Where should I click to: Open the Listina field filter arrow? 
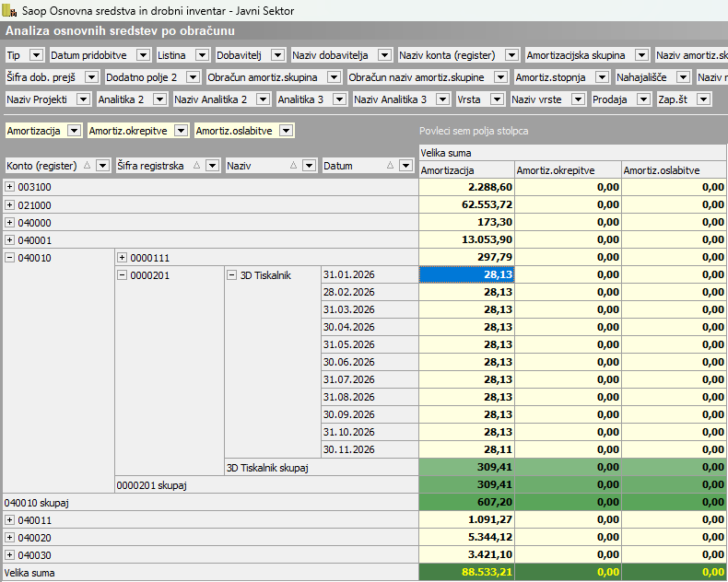pos(201,55)
